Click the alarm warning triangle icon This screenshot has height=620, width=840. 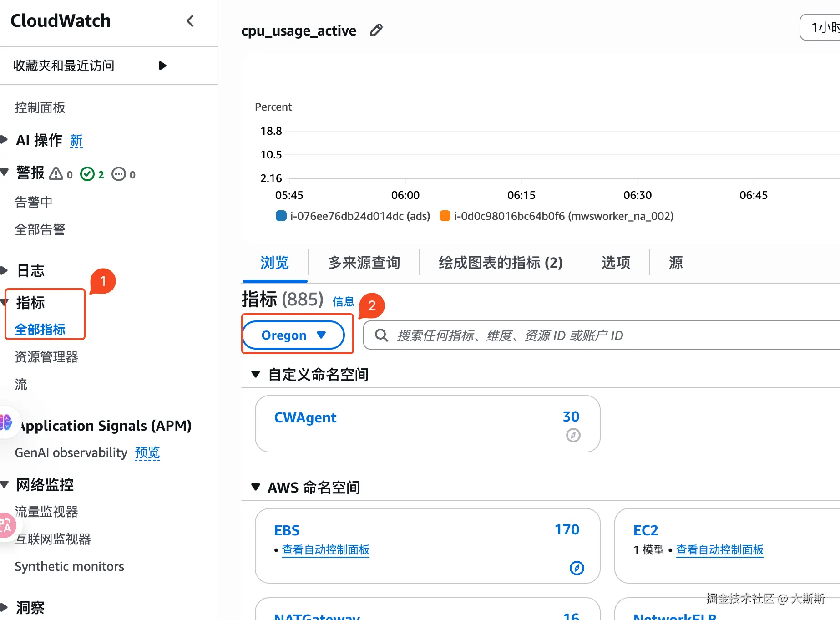[x=56, y=174]
